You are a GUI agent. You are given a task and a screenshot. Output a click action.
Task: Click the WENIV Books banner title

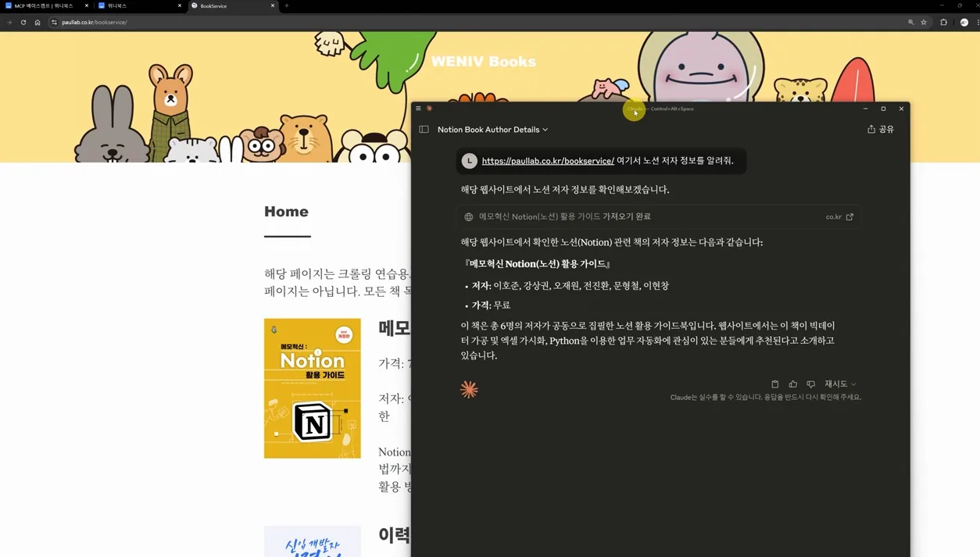pyautogui.click(x=484, y=62)
